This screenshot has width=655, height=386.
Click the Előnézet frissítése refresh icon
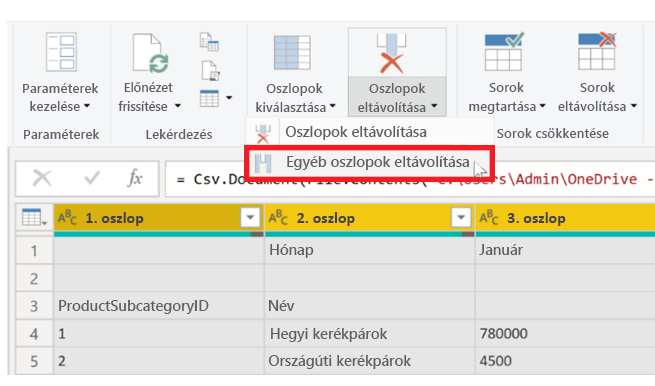[150, 54]
